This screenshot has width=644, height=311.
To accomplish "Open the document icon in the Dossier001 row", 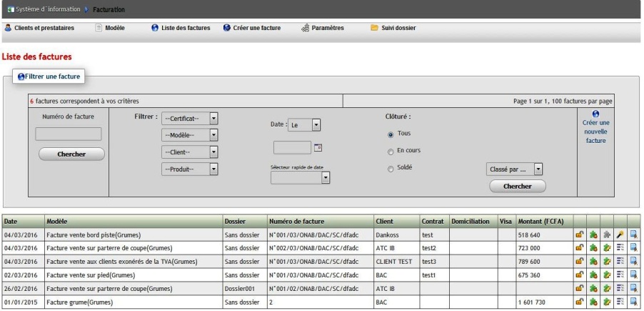I will click(x=634, y=289).
